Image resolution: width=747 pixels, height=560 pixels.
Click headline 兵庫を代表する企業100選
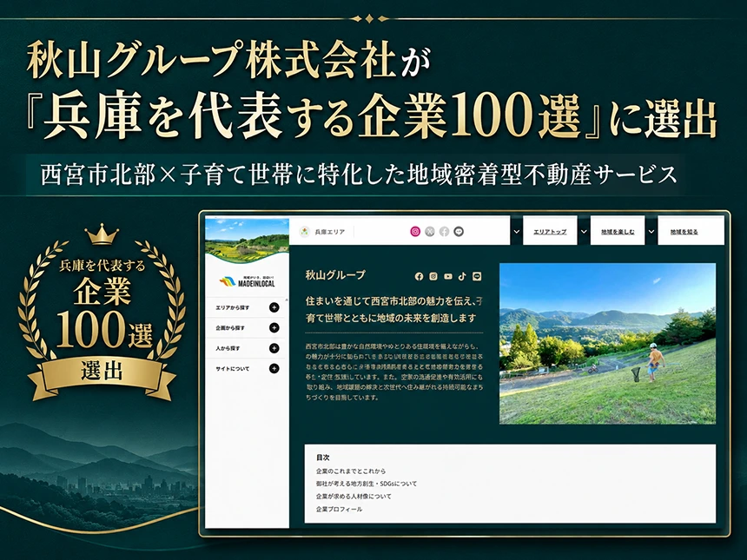[313, 116]
